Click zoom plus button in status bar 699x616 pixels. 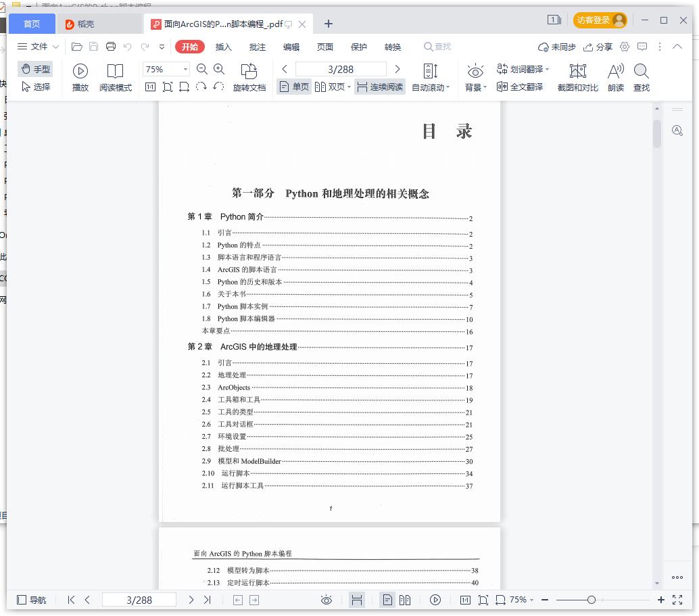point(661,600)
